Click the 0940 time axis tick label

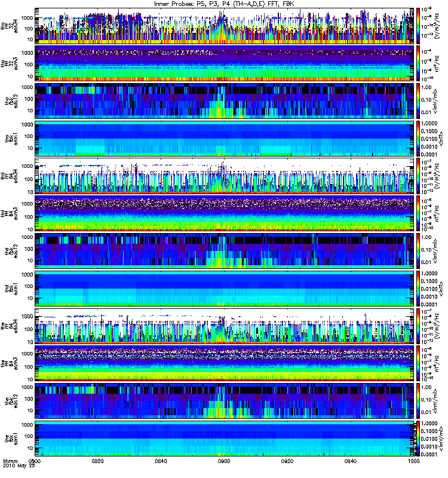(351, 461)
